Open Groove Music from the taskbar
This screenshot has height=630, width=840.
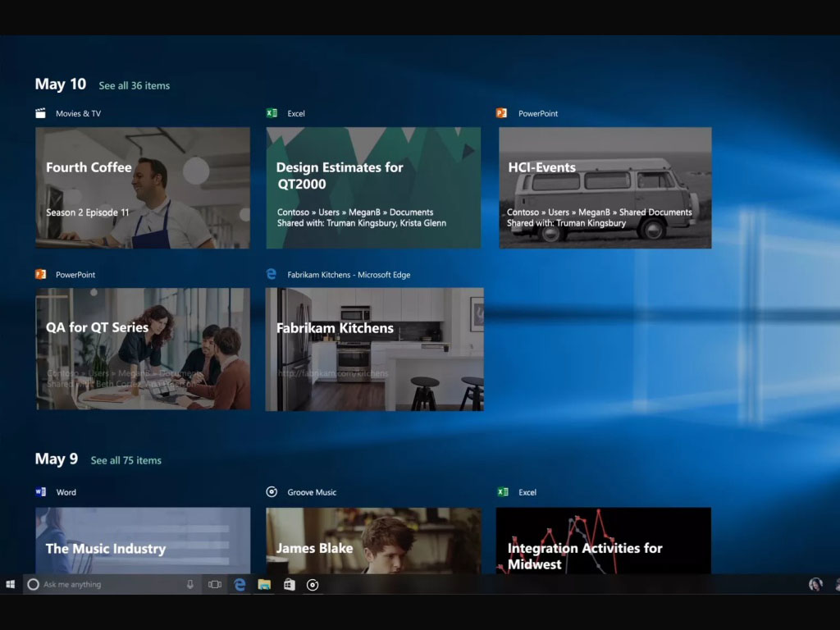(x=313, y=585)
